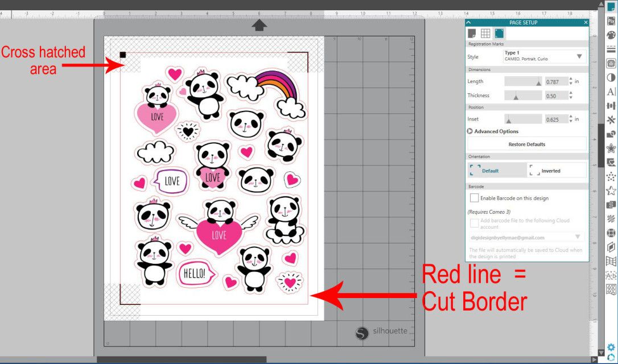Open the Modify shapes panel

click(x=611, y=134)
